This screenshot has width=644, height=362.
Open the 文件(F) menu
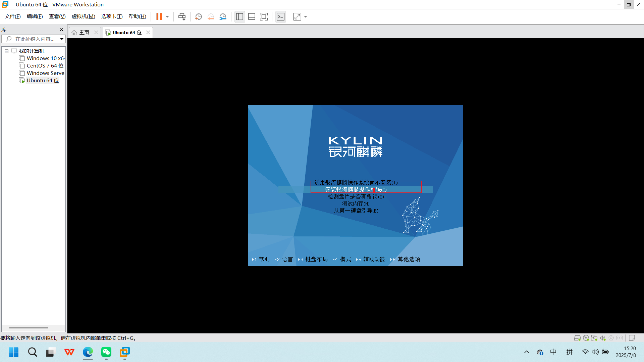[12, 16]
